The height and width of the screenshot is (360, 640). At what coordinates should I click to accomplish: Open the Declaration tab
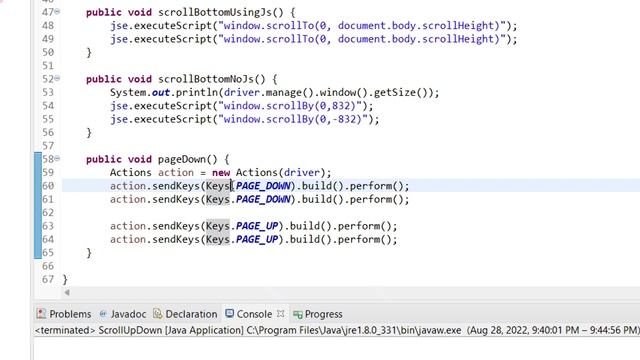(x=185, y=314)
